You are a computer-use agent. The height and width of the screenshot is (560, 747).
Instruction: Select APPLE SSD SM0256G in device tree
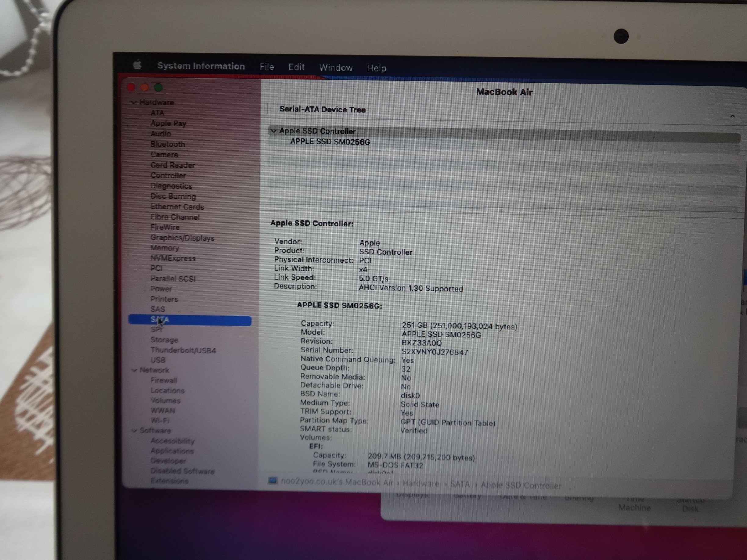click(330, 142)
